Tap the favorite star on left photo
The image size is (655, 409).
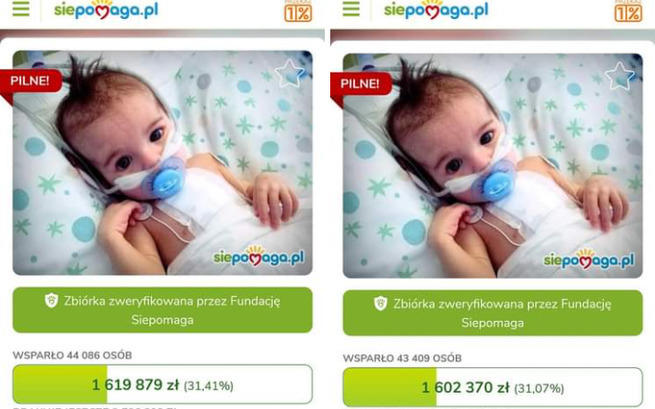[289, 74]
